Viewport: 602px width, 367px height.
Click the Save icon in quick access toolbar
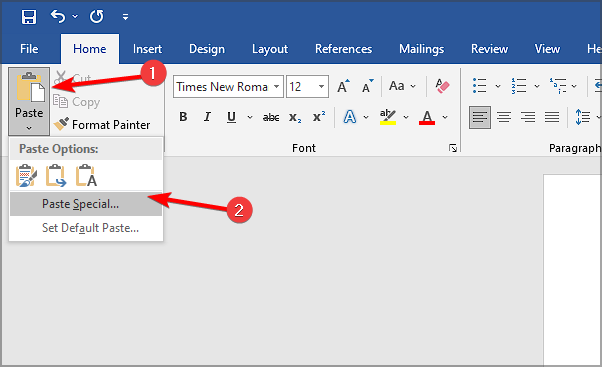(x=29, y=17)
